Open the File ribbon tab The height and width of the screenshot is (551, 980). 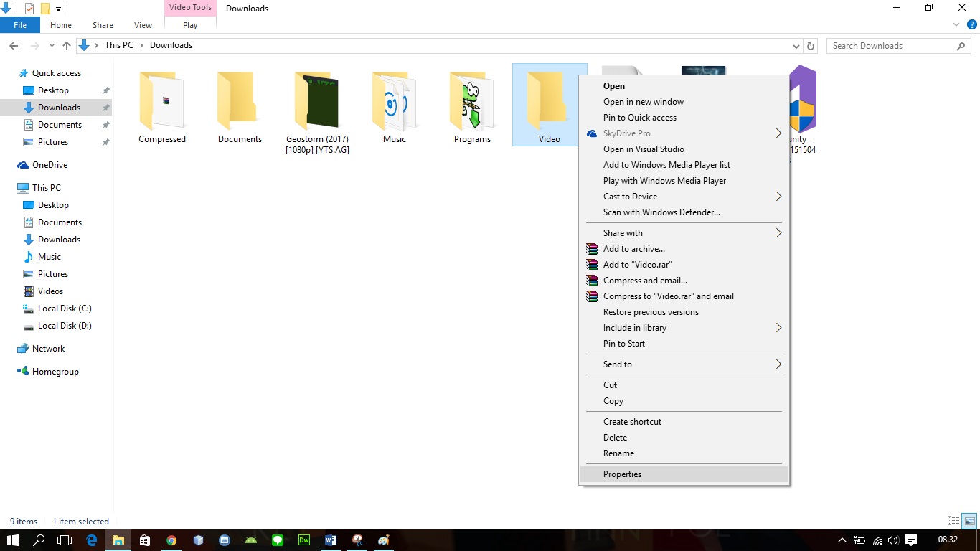pos(20,25)
